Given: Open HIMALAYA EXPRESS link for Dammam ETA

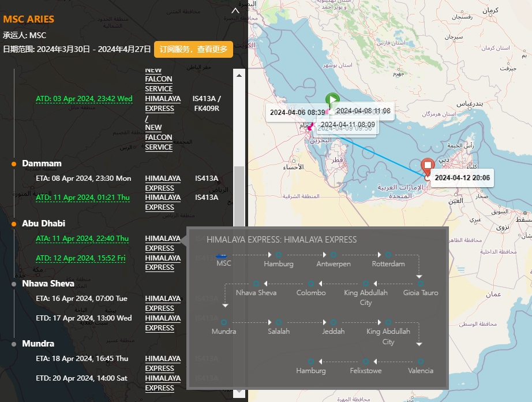Looking at the screenshot, I should pyautogui.click(x=163, y=183).
